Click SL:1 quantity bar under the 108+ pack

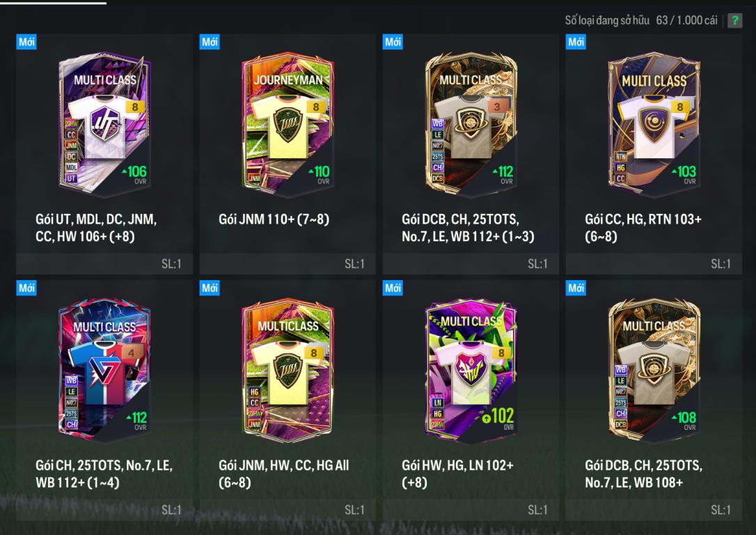(x=654, y=510)
